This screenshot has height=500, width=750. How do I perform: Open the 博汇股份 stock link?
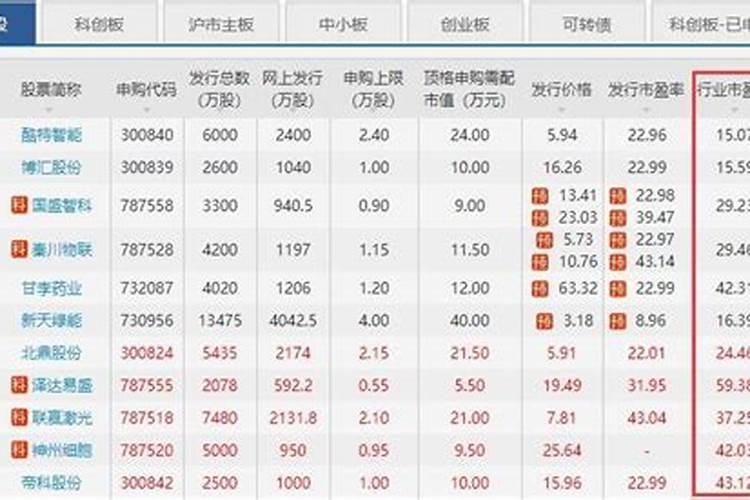click(51, 167)
